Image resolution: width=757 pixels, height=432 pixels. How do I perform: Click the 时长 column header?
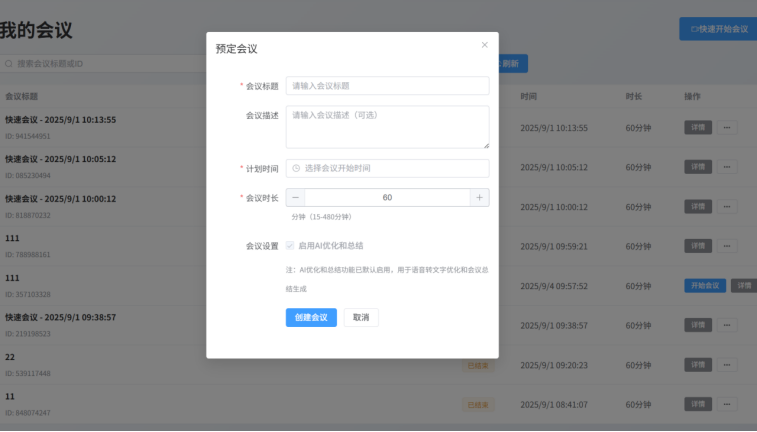[x=633, y=97]
